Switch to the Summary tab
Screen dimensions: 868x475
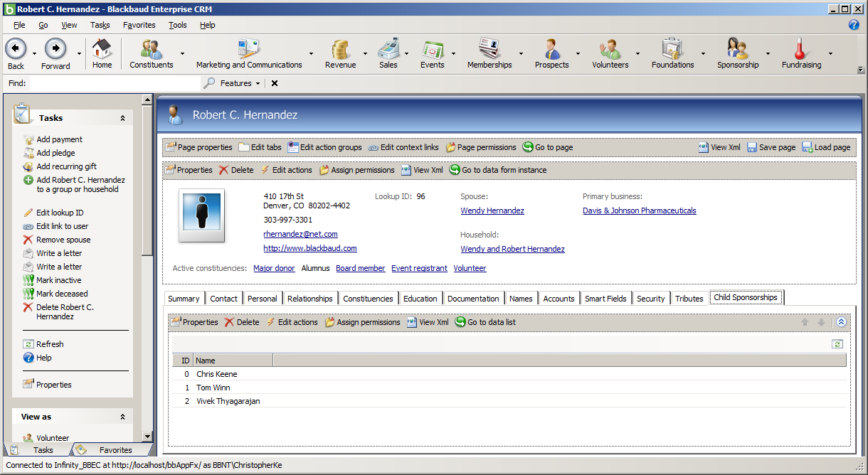click(184, 299)
